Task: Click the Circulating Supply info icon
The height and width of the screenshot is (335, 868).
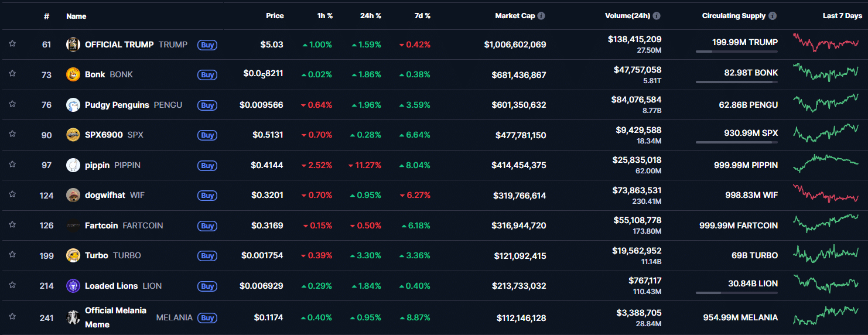Action: (x=773, y=16)
